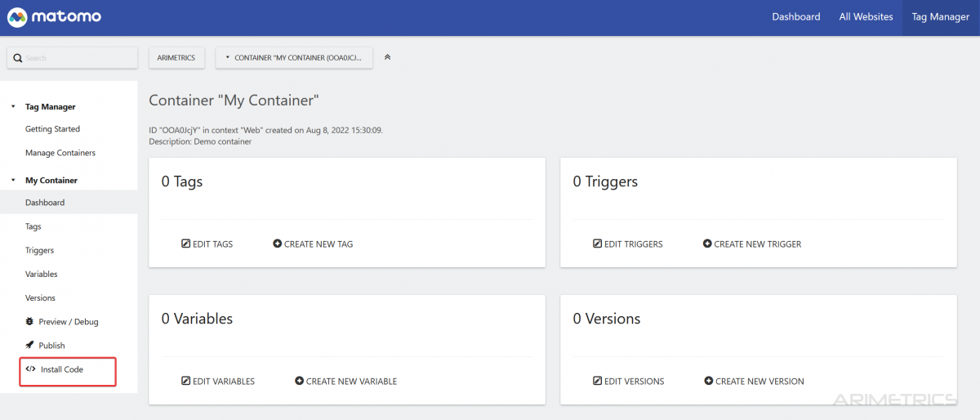The height and width of the screenshot is (420, 980).
Task: Click the Create New Tag link
Action: pyautogui.click(x=318, y=244)
